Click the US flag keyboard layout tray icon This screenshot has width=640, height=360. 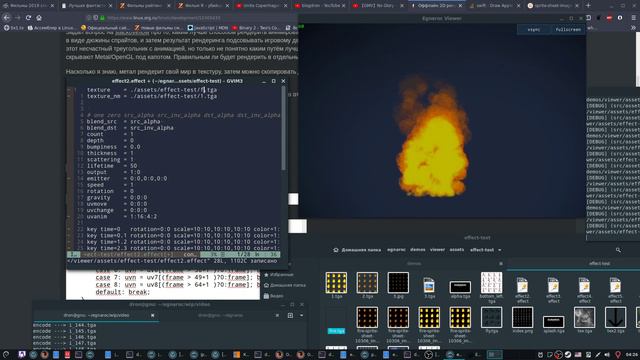(x=578, y=355)
